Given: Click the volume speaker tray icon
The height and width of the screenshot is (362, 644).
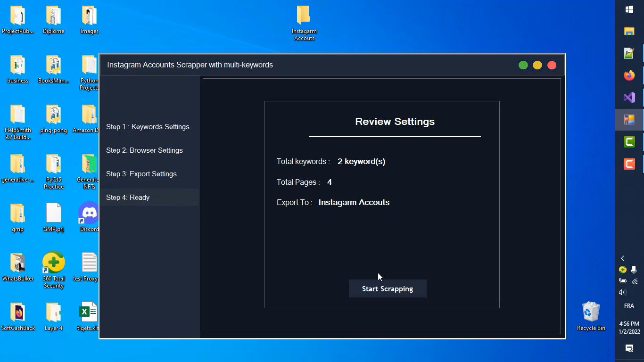Looking at the screenshot, I should tap(622, 292).
